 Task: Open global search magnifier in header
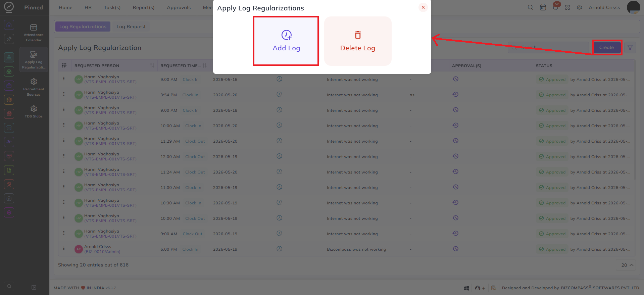point(530,7)
